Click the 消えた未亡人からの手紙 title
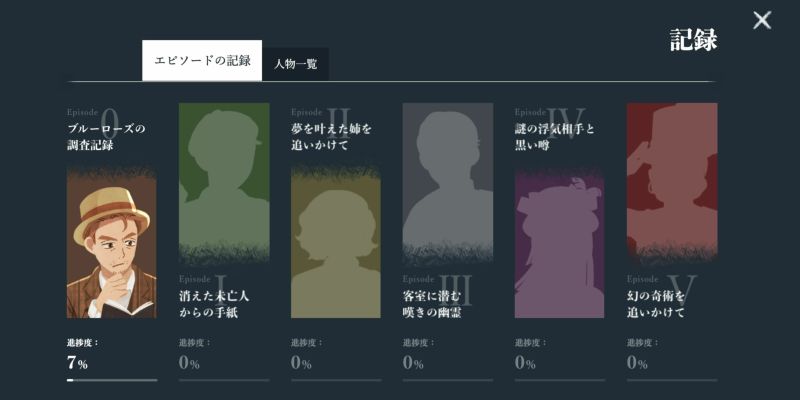This screenshot has width=800, height=400. click(214, 304)
